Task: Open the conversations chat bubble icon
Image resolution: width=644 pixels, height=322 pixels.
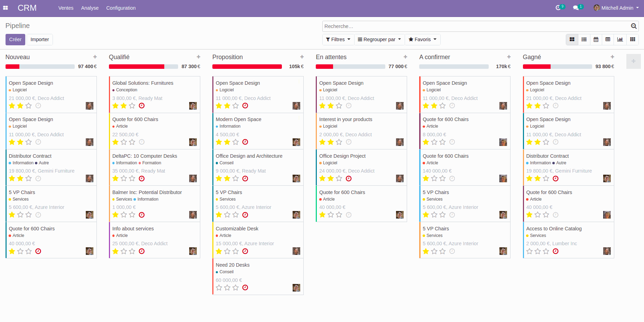Action: click(576, 8)
